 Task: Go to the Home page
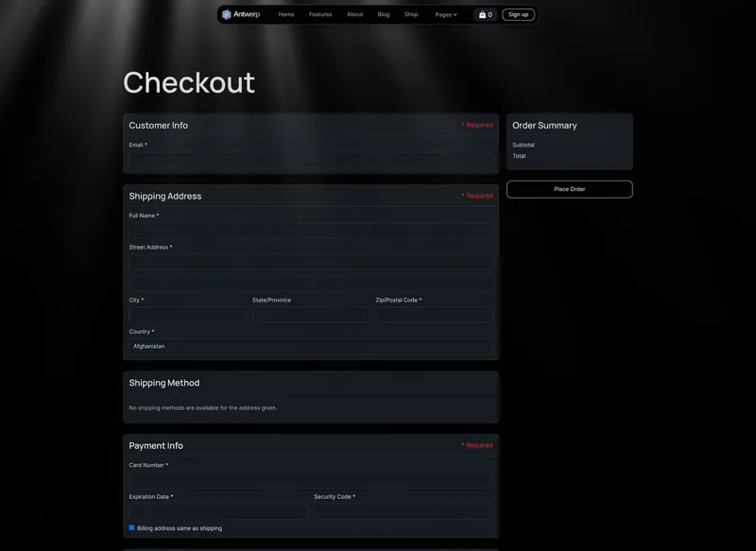pyautogui.click(x=286, y=14)
